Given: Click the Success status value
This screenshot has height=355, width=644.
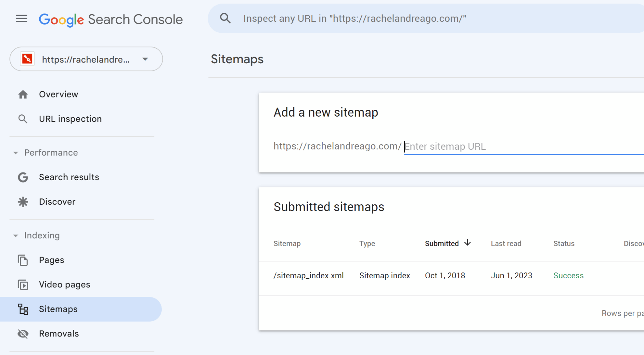Looking at the screenshot, I should (x=568, y=275).
